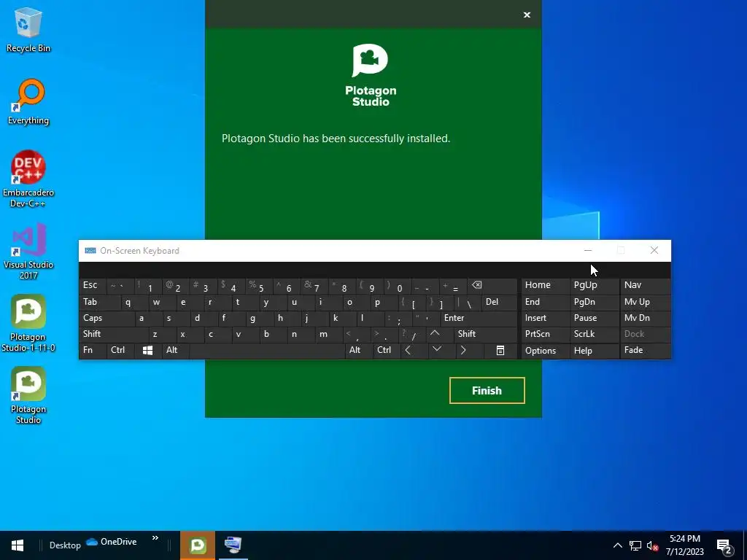Image resolution: width=747 pixels, height=560 pixels.
Task: Click the Fade key on keyboard
Action: [x=645, y=351]
